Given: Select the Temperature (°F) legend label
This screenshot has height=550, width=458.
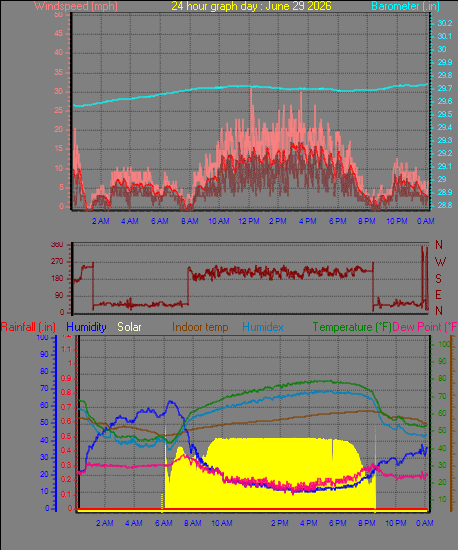Looking at the screenshot, I should 352,327.
